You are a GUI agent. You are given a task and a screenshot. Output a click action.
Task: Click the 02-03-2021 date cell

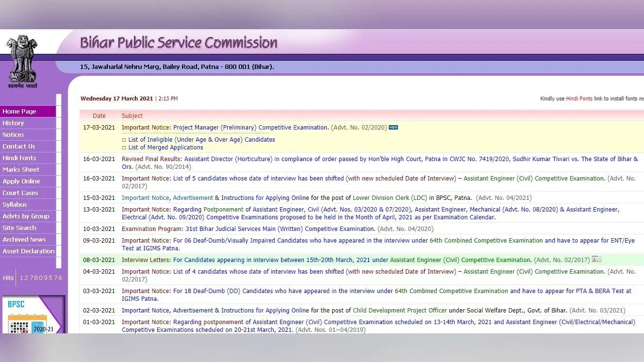click(99, 311)
